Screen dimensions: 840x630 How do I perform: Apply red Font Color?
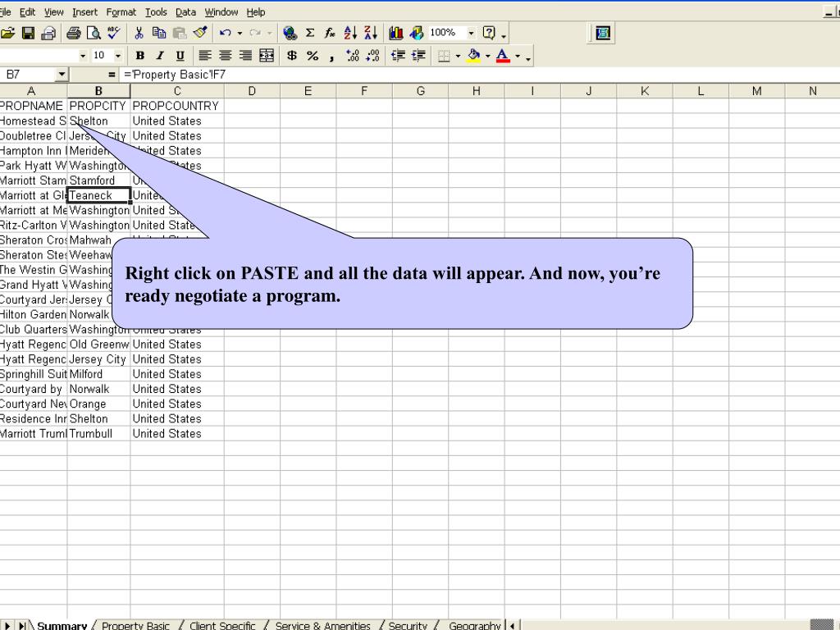pos(503,55)
